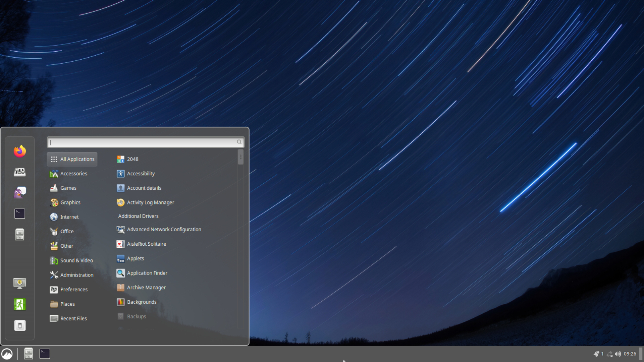Click the application list scrollbar handle
The image size is (644, 362).
pos(240,157)
